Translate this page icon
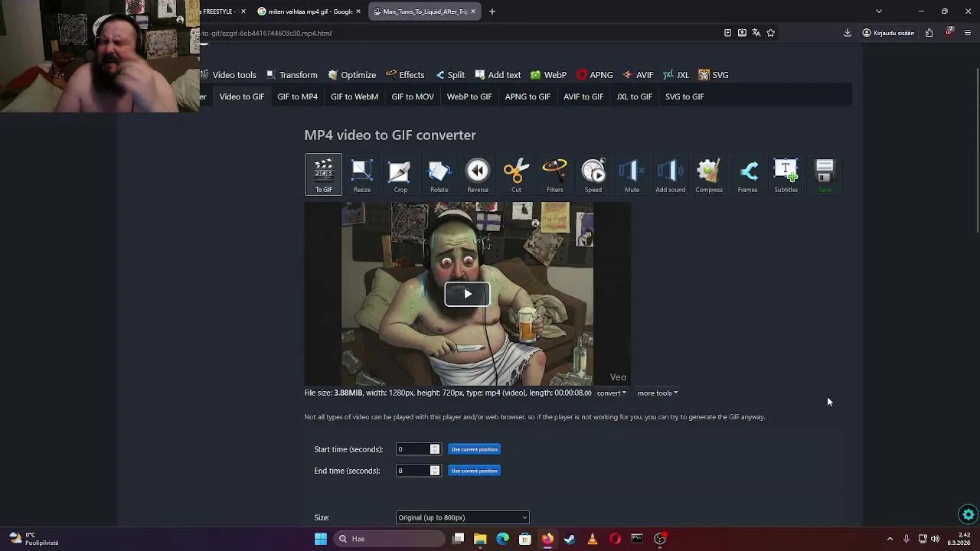The width and height of the screenshot is (980, 551). pyautogui.click(x=756, y=33)
